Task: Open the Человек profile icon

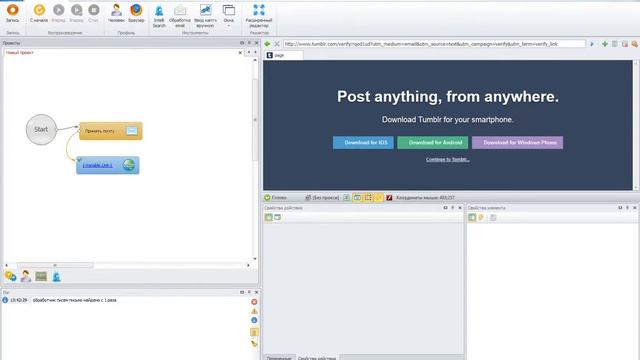Action: (x=116, y=13)
